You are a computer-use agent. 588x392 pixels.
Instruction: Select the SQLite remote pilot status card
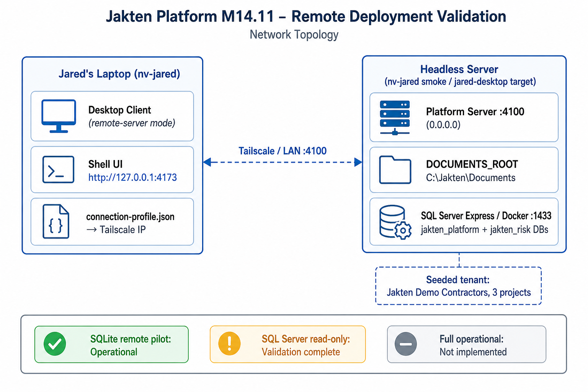tap(111, 344)
